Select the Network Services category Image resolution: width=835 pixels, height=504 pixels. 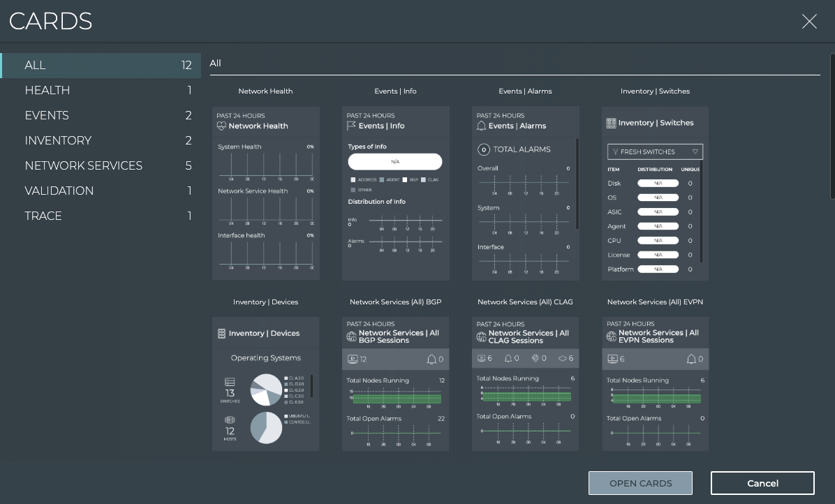pyautogui.click(x=83, y=165)
